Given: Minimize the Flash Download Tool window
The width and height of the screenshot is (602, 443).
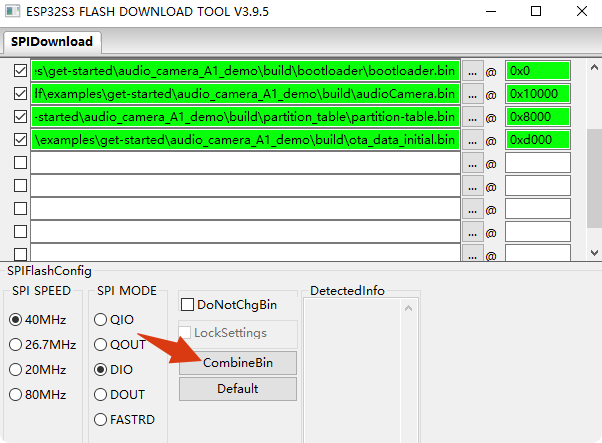Looking at the screenshot, I should 491,12.
